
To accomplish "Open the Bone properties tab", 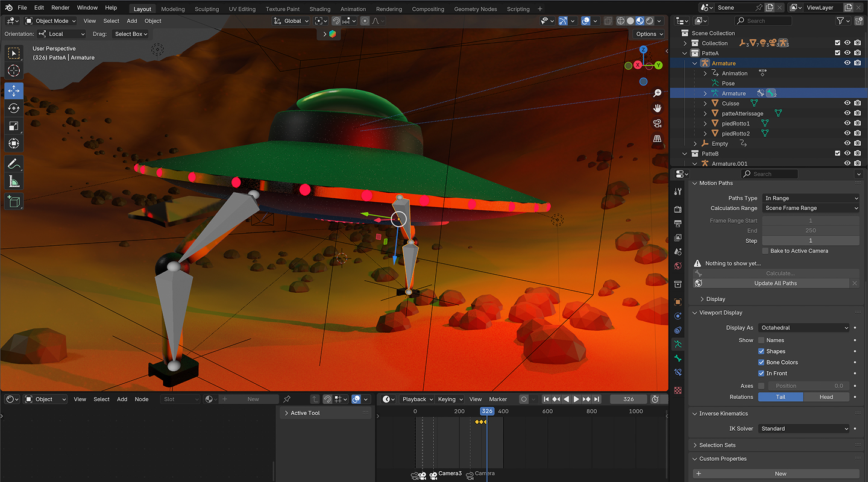I will point(678,358).
